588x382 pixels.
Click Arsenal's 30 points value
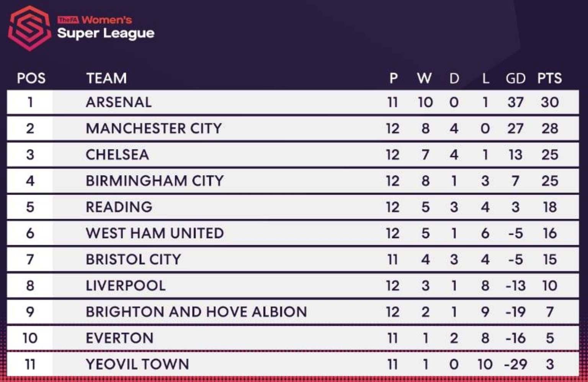550,102
